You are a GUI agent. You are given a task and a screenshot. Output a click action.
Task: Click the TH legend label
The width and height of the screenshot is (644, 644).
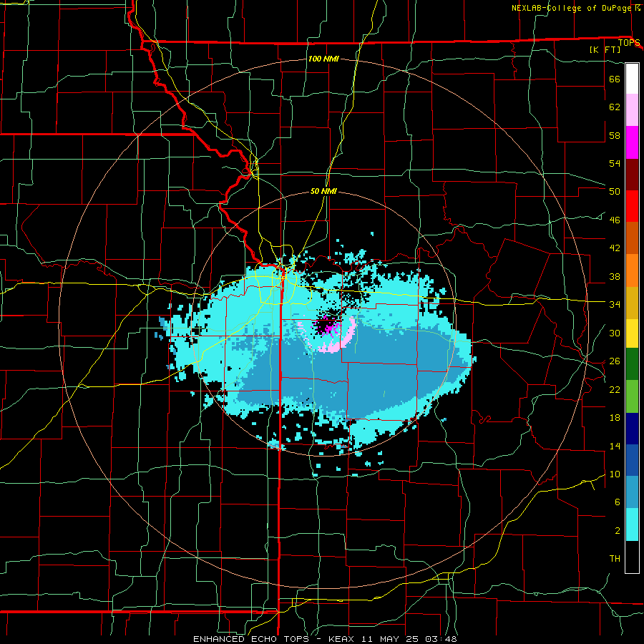pyautogui.click(x=615, y=558)
